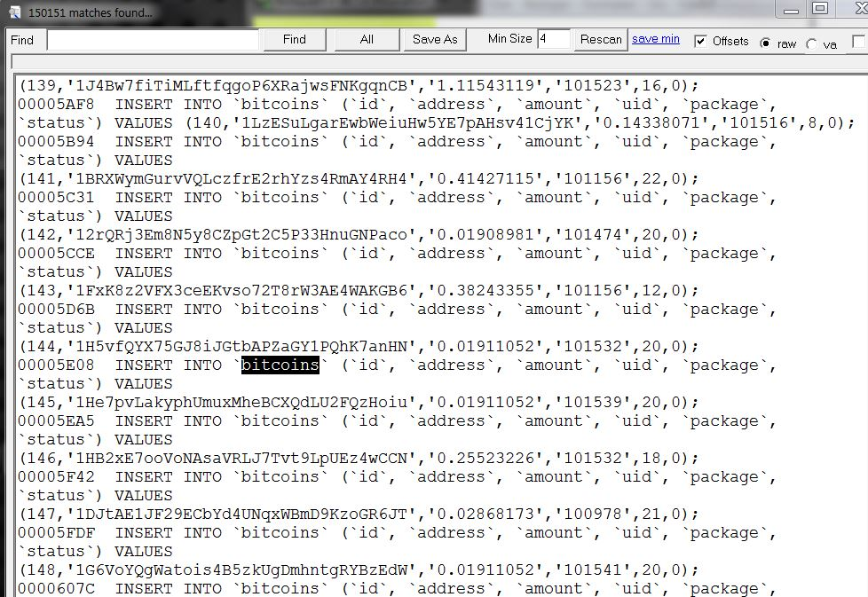Click the Min Size value field
Image resolution: width=868 pixels, height=597 pixels.
[554, 39]
